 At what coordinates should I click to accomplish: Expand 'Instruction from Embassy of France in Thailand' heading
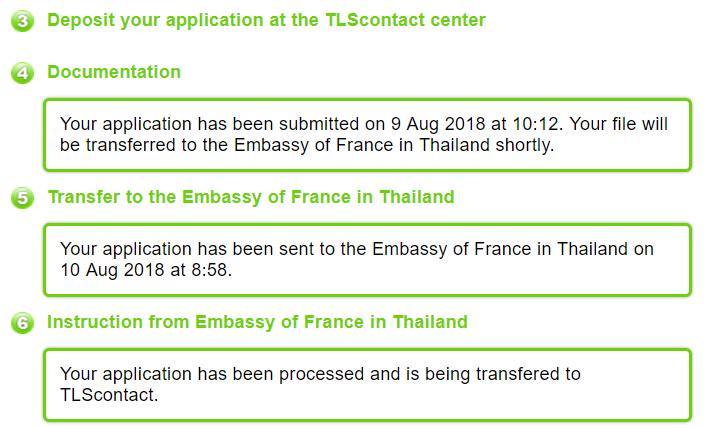click(257, 322)
